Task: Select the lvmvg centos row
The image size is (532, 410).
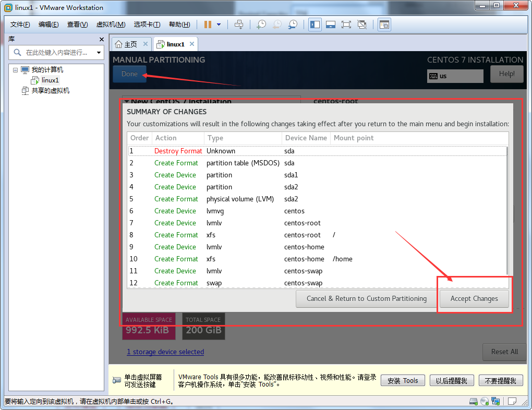Action: click(317, 211)
